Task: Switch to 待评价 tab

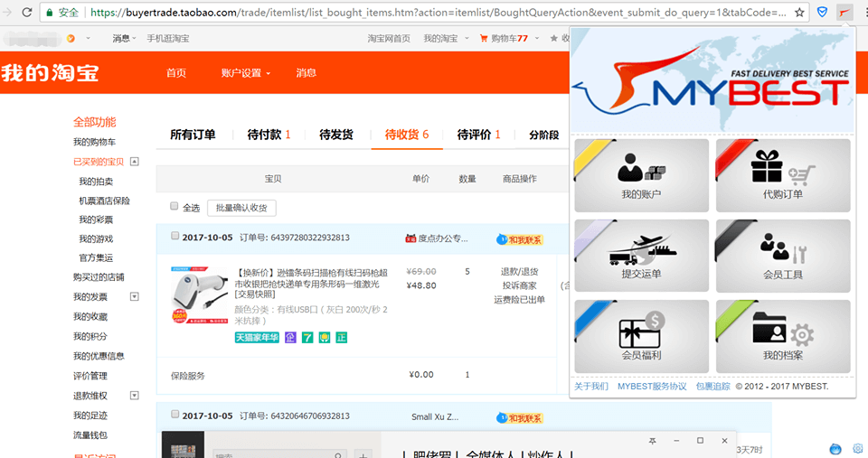Action: (x=479, y=135)
